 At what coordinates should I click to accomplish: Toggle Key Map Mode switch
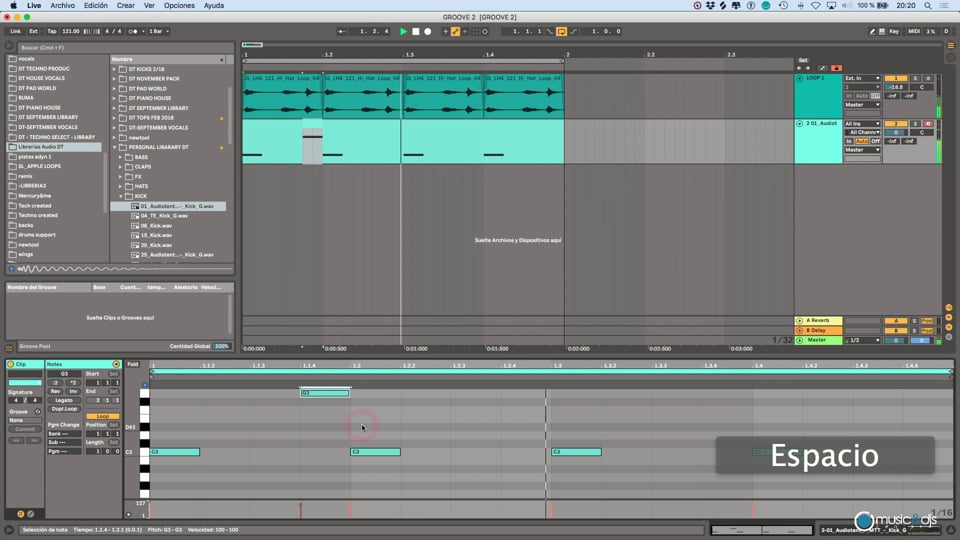894,31
